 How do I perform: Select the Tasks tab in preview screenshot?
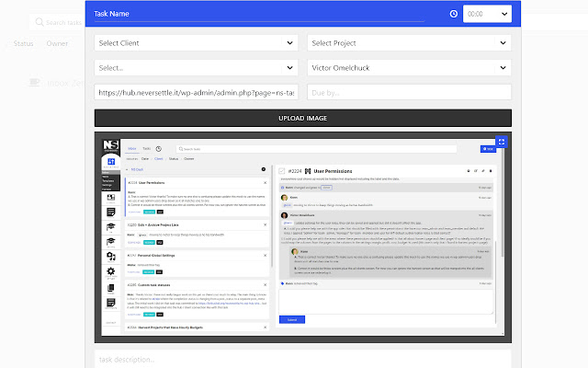(147, 149)
